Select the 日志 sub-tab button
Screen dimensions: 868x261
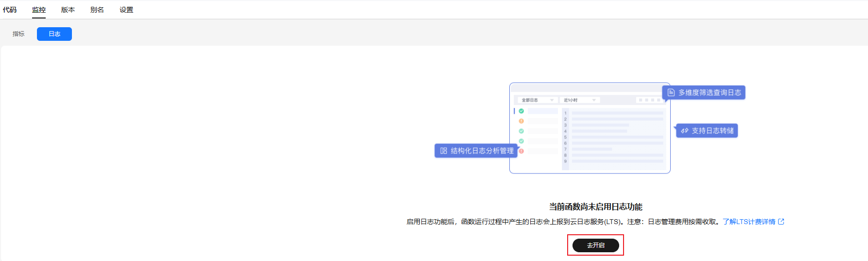(x=54, y=34)
